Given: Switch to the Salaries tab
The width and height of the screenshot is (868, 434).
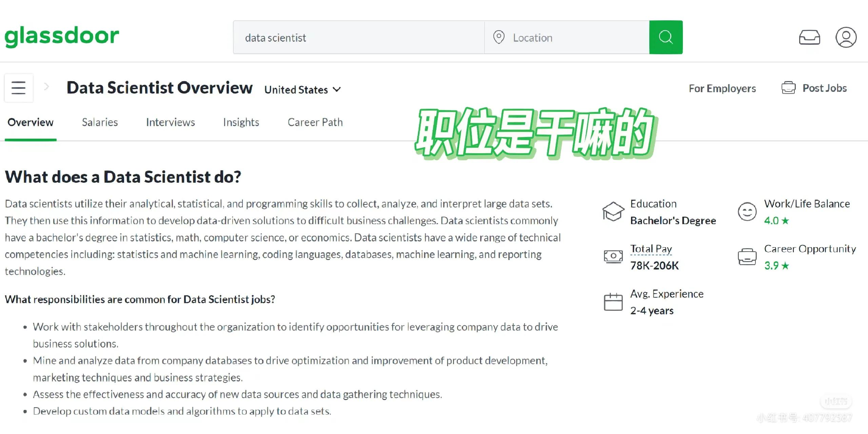Looking at the screenshot, I should (x=100, y=122).
